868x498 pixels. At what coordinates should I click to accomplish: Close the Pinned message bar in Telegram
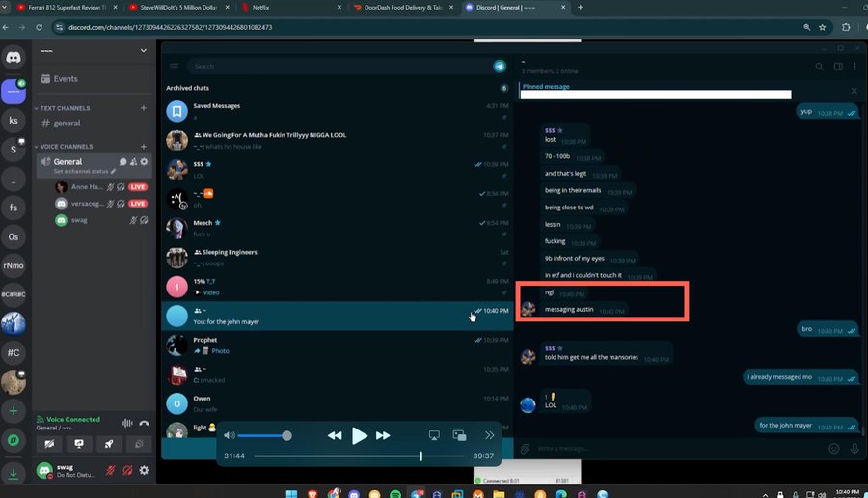[854, 91]
